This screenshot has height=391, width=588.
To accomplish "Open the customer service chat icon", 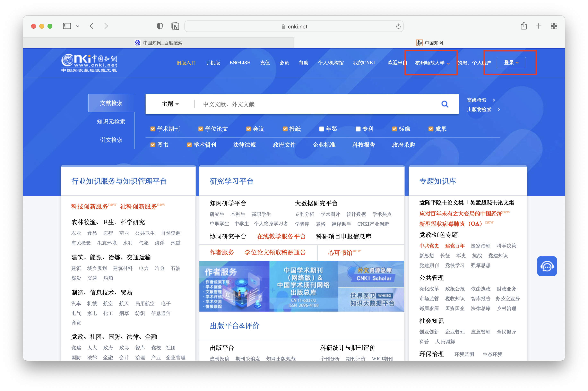I will [x=547, y=266].
